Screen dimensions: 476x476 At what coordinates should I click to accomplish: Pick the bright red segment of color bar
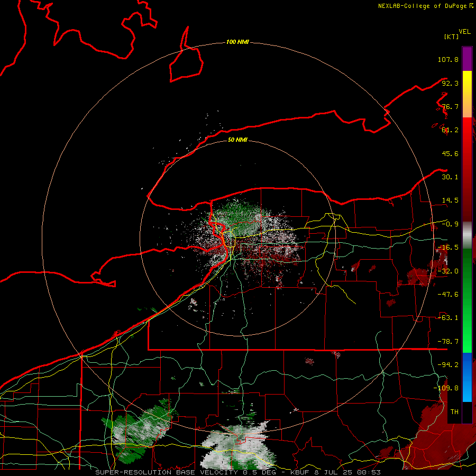click(467, 131)
